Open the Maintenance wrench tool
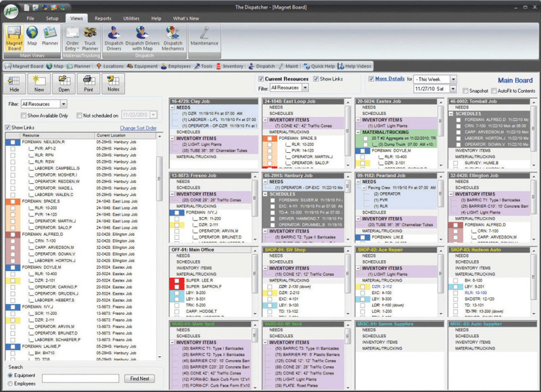541x392 pixels. coord(204,36)
